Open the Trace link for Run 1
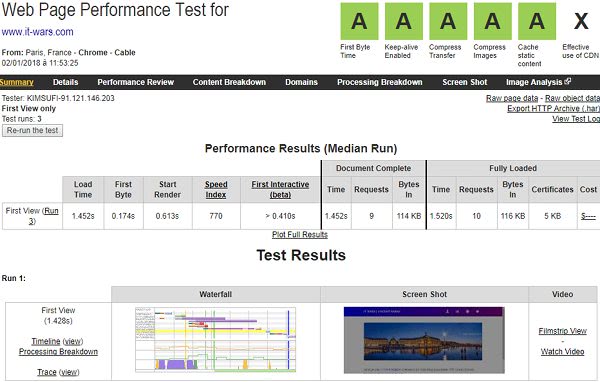 (47, 372)
